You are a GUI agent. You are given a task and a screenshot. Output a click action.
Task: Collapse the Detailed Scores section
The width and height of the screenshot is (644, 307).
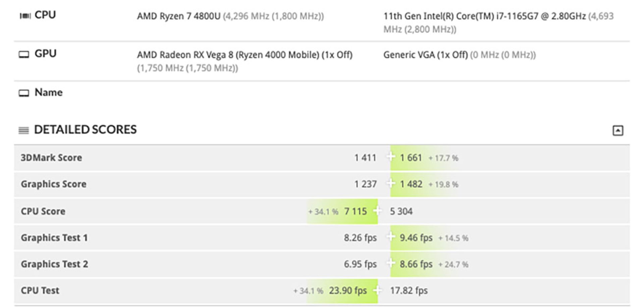coord(618,130)
